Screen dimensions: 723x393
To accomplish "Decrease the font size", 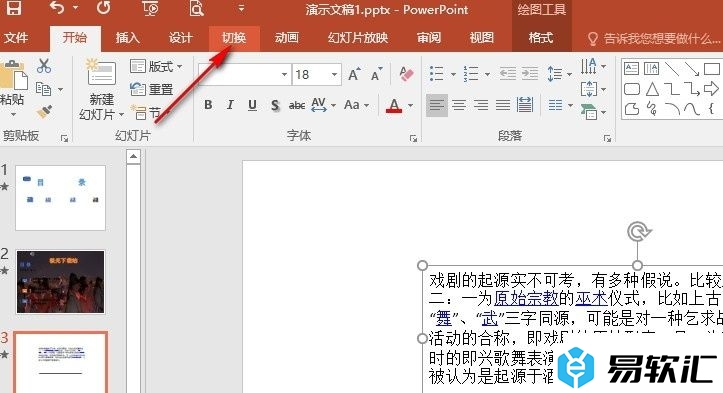I will (377, 74).
